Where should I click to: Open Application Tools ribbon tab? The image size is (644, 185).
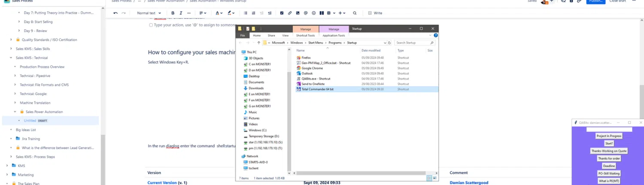334,35
